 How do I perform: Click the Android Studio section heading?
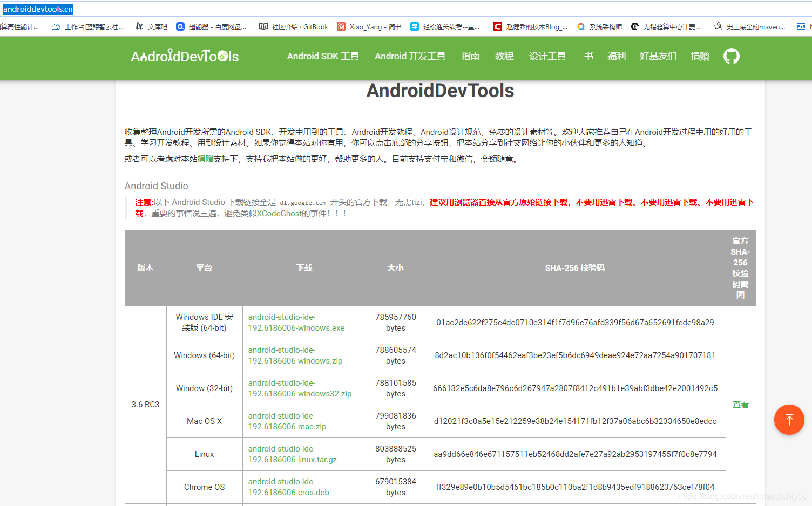157,186
